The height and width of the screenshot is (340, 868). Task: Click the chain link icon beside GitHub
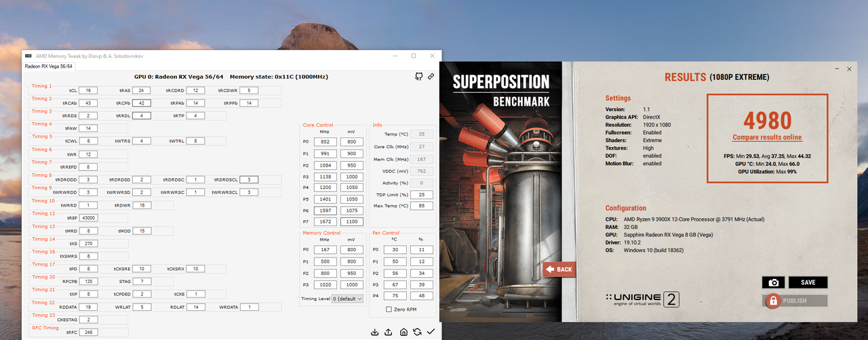click(x=431, y=77)
